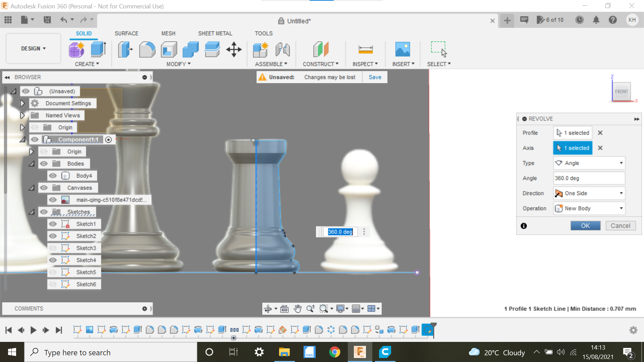Image resolution: width=644 pixels, height=362 pixels.
Task: Insert a canvas using the Insert panel icon
Action: click(x=403, y=49)
